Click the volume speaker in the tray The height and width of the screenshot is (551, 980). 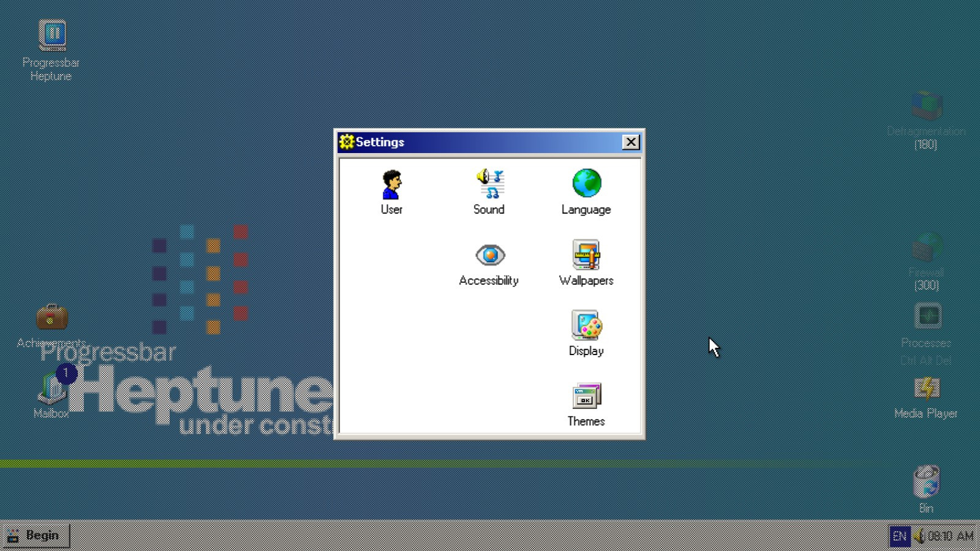point(920,536)
